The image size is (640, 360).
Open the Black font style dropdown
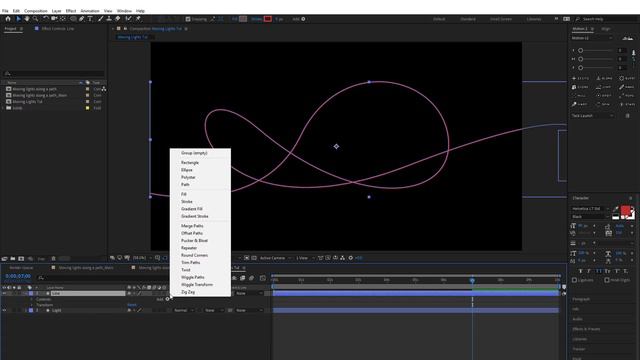[590, 217]
